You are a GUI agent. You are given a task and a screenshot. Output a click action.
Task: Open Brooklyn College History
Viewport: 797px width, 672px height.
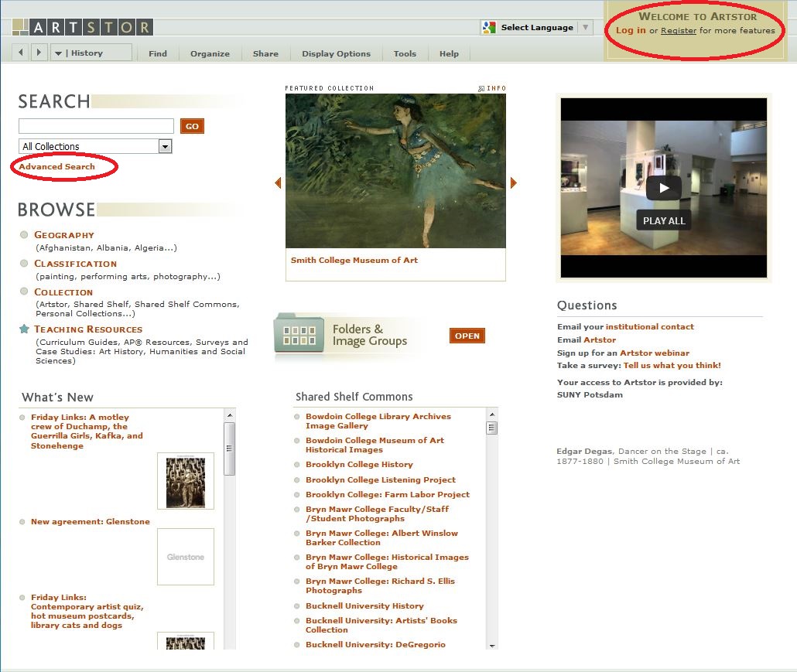coord(359,464)
